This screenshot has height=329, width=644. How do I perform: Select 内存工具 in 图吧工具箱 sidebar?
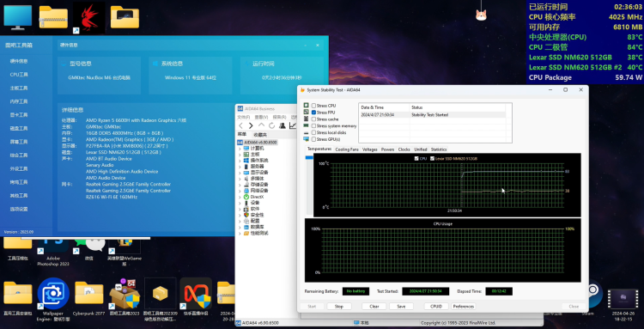tap(19, 101)
